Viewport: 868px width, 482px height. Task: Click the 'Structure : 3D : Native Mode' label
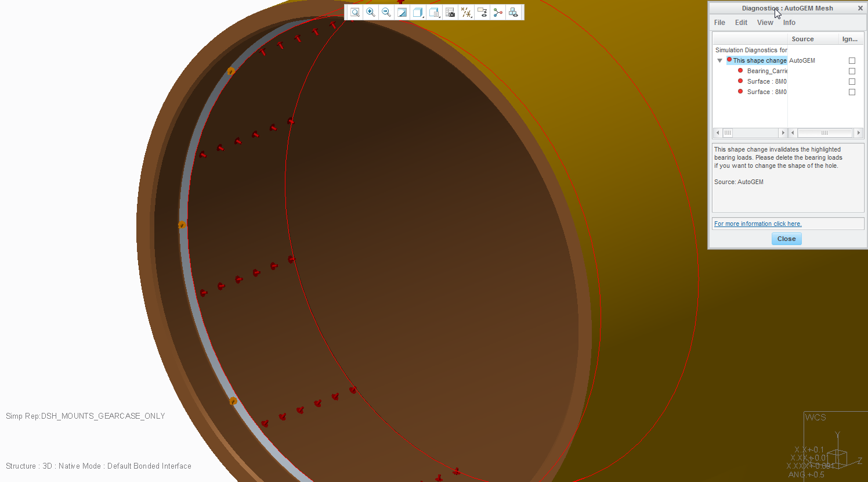coord(99,466)
